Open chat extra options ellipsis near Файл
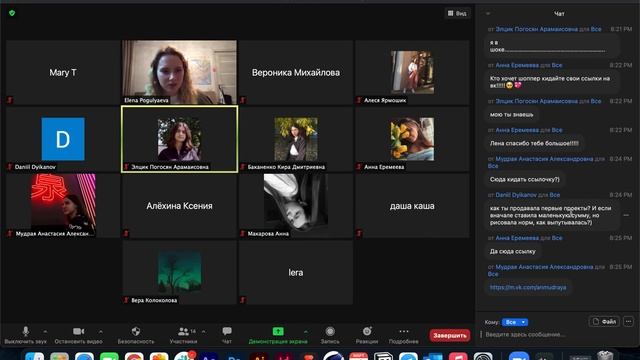 tap(629, 322)
